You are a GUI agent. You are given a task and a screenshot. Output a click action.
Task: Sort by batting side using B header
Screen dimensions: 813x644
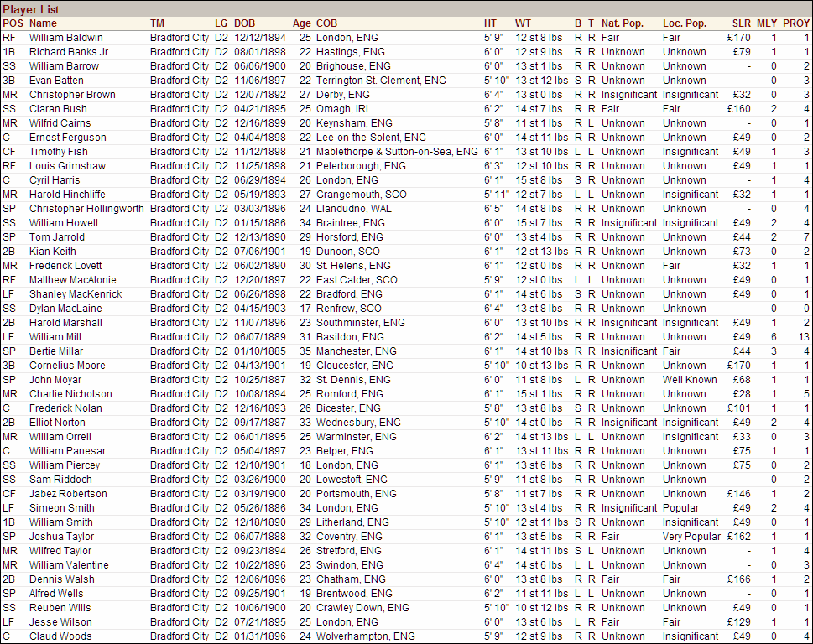pos(577,23)
